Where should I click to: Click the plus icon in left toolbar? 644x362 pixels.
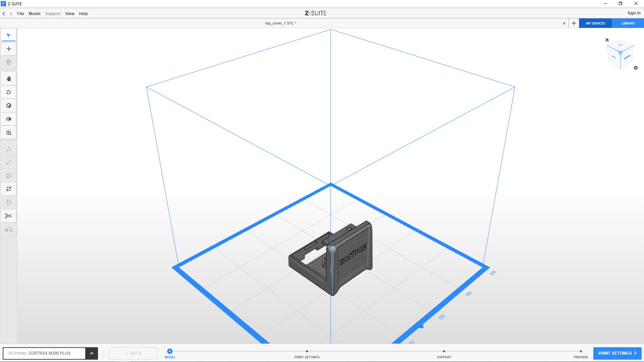tap(9, 49)
